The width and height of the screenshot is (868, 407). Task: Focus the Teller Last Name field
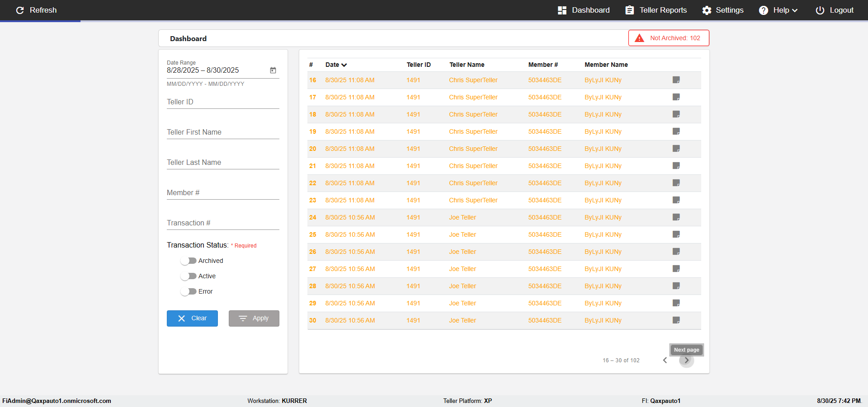click(223, 163)
